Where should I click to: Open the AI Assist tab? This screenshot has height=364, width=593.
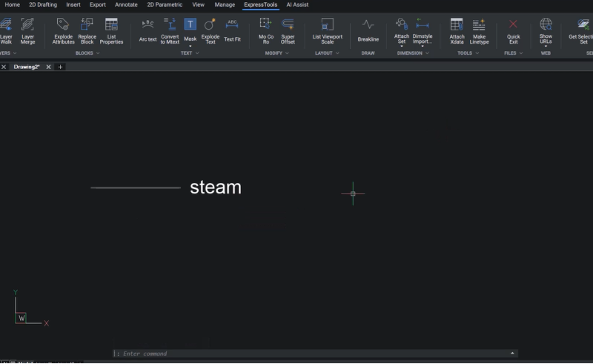(x=297, y=4)
